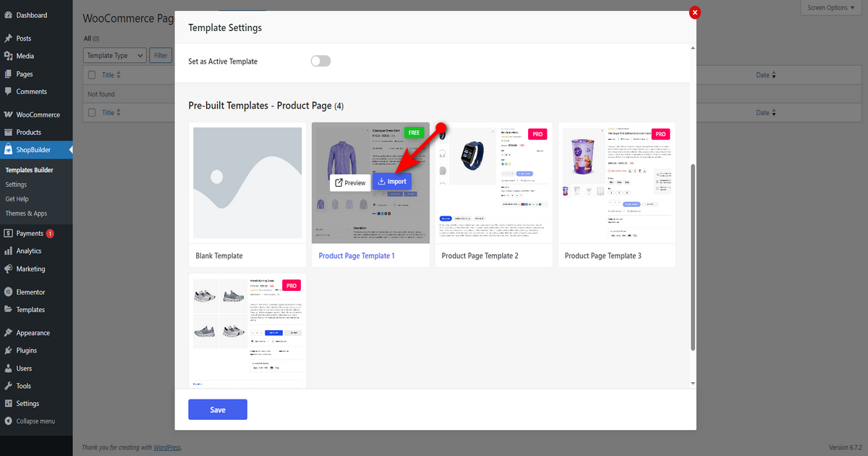Click the Comments bubble icon

[8, 91]
